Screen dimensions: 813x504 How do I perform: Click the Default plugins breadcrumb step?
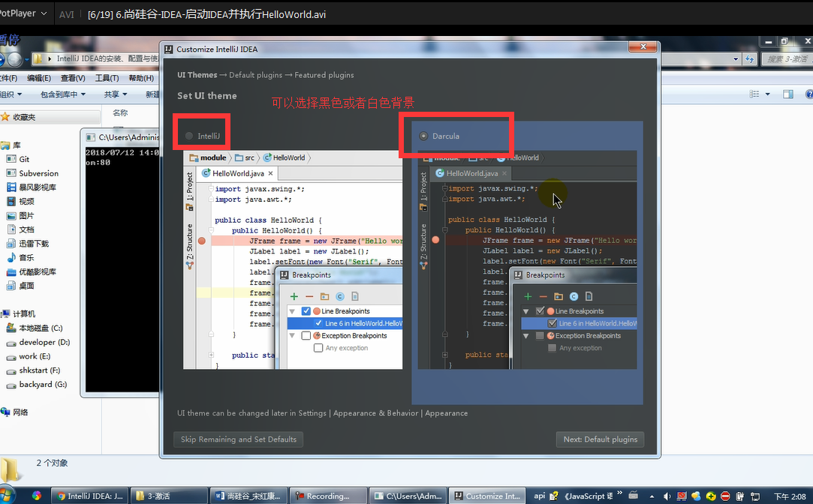(x=256, y=75)
